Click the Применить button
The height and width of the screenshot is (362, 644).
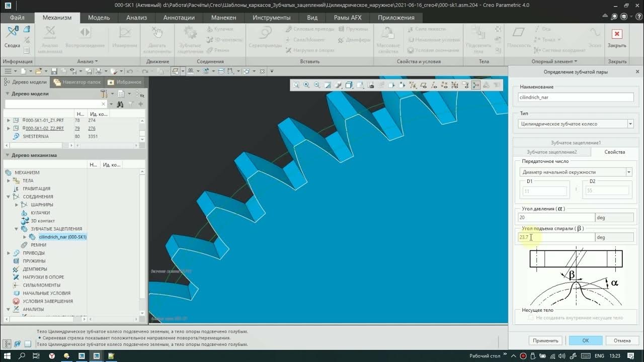click(546, 340)
